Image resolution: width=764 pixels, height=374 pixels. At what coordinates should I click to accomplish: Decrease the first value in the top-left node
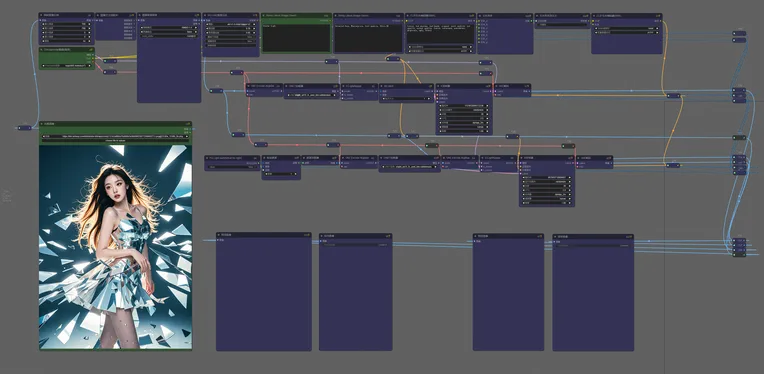44,24
